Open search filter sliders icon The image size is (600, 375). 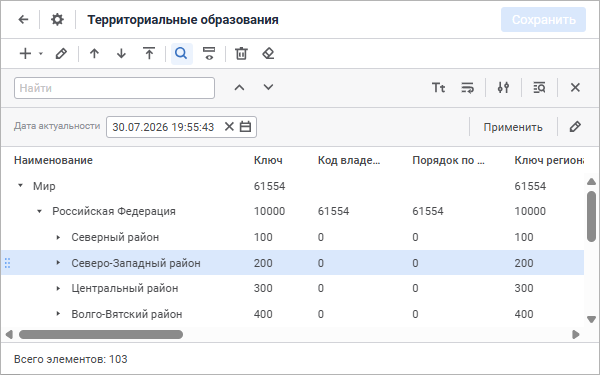[x=503, y=88]
